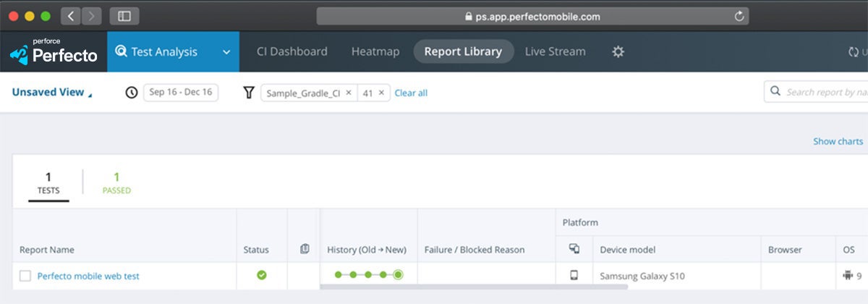Tick the Perfecto mobile web test checkbox
This screenshot has width=868, height=304.
coord(25,276)
